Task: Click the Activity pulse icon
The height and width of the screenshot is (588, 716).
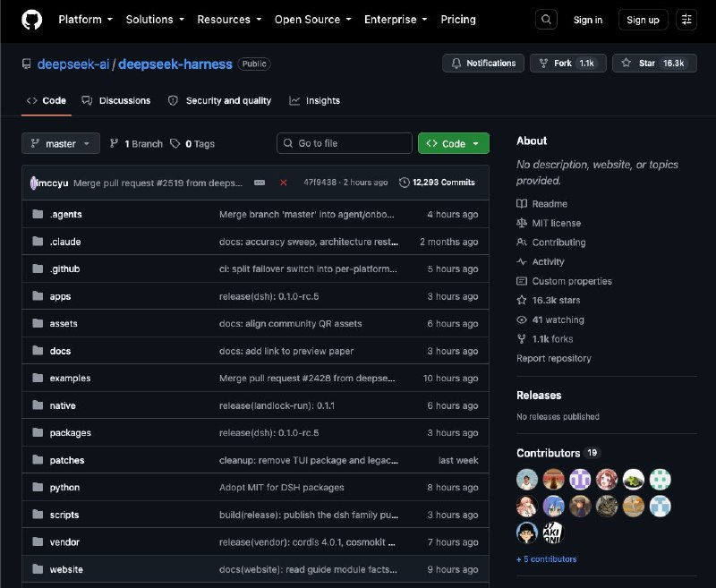Action: [x=522, y=261]
